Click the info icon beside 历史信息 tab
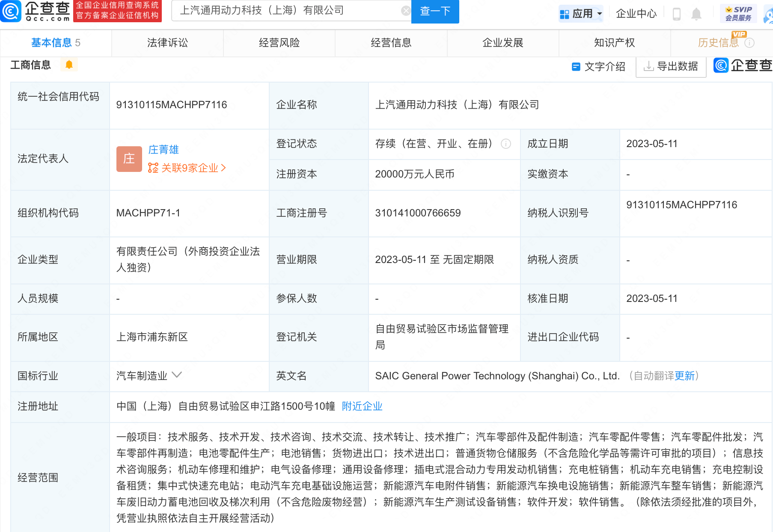773x532 pixels. [x=749, y=43]
